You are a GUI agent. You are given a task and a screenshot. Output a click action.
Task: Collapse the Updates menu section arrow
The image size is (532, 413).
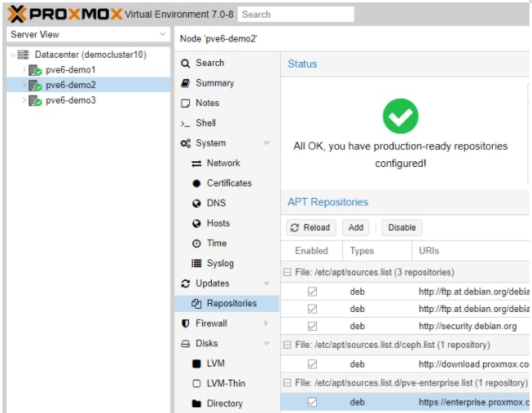(x=266, y=283)
